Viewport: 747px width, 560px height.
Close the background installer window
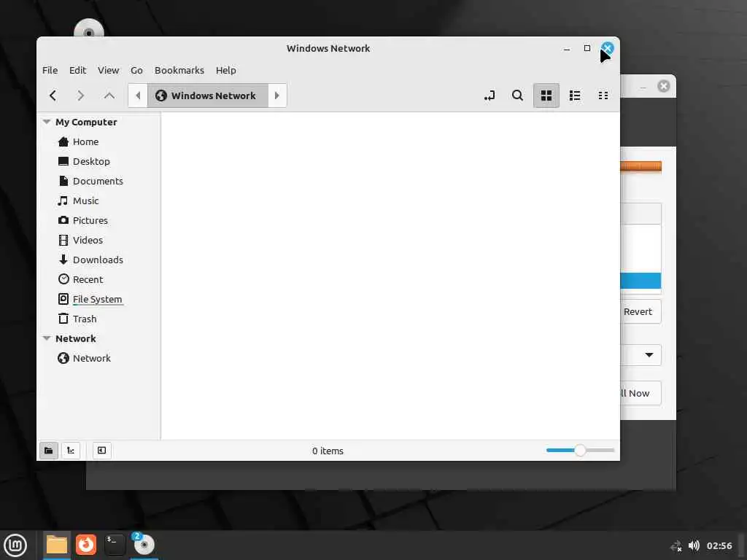tap(664, 86)
